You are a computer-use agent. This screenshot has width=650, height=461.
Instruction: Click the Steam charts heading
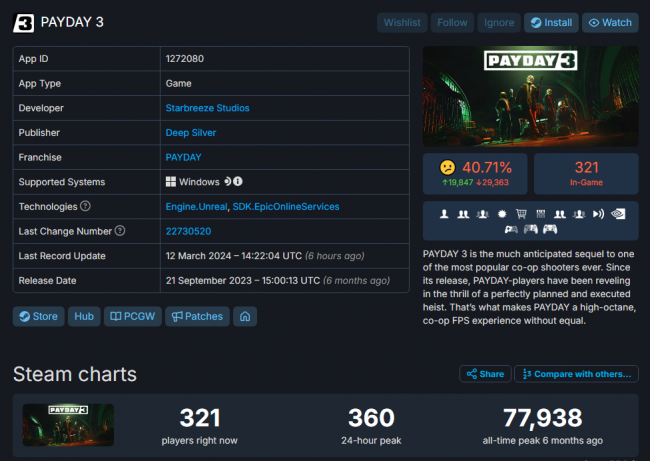pos(75,374)
